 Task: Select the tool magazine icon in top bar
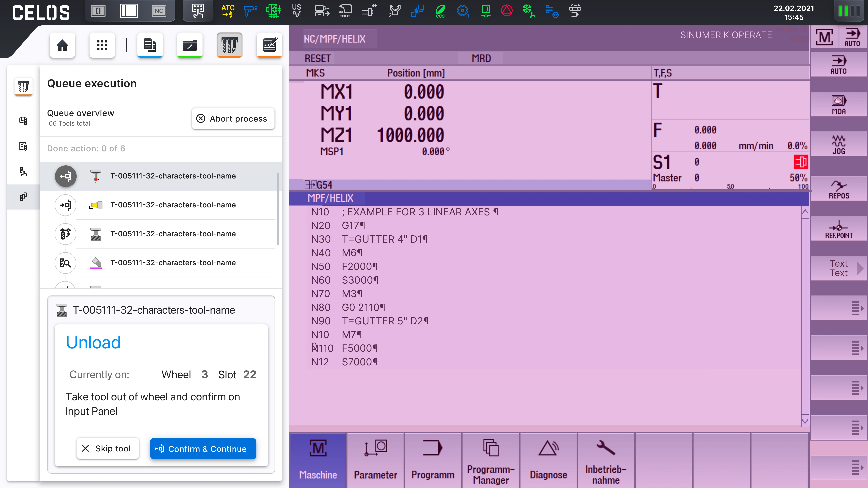(230, 45)
